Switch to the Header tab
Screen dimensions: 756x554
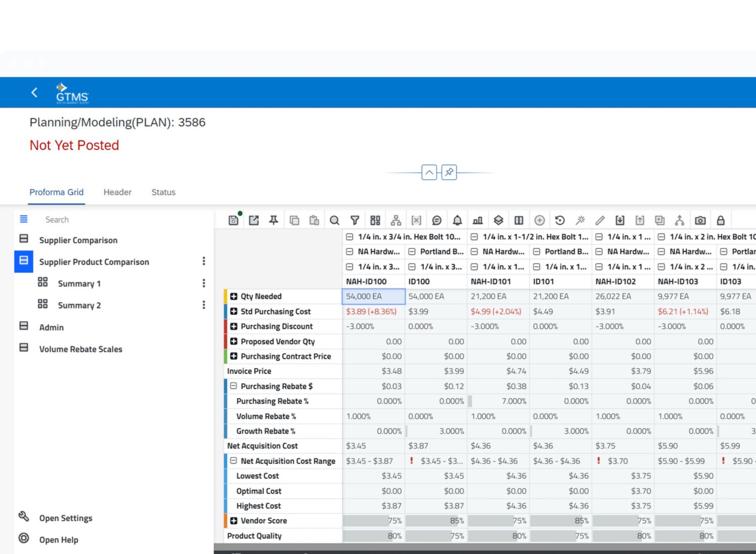(117, 192)
